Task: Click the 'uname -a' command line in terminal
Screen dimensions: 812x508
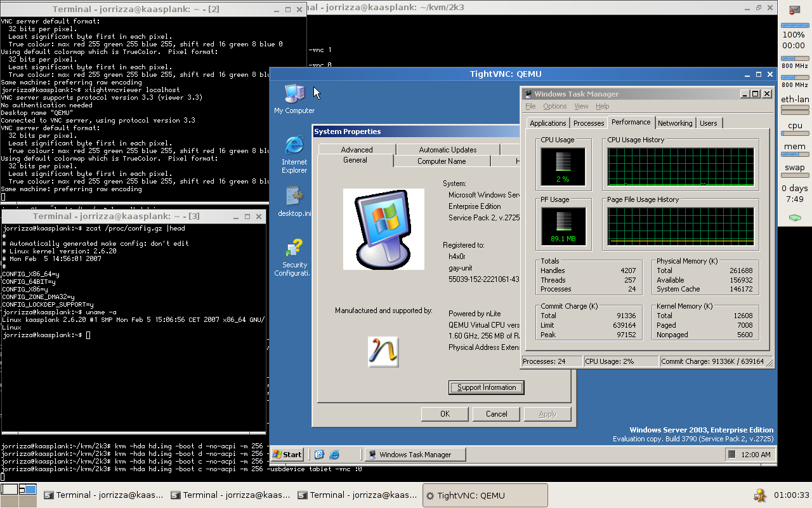Action: pos(59,312)
